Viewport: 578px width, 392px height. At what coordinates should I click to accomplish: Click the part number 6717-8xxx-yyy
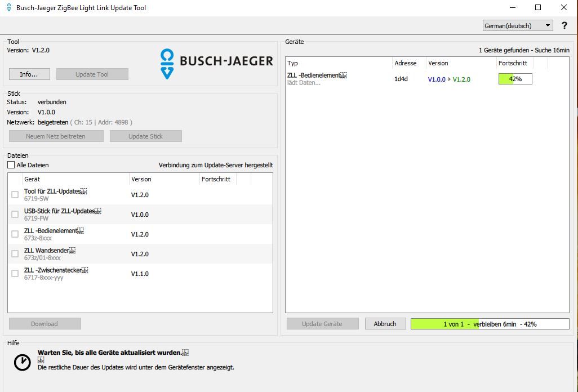click(x=44, y=278)
